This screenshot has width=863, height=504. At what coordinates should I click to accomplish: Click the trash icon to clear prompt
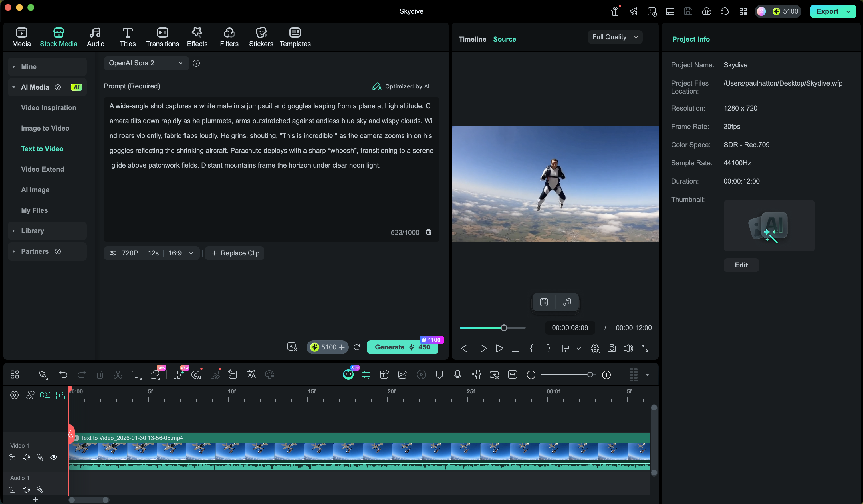(428, 232)
